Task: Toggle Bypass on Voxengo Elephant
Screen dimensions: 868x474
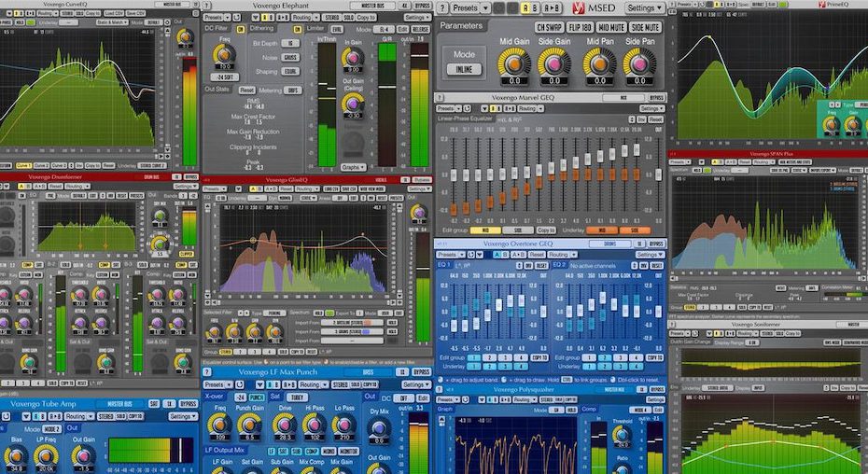Action: click(x=422, y=5)
